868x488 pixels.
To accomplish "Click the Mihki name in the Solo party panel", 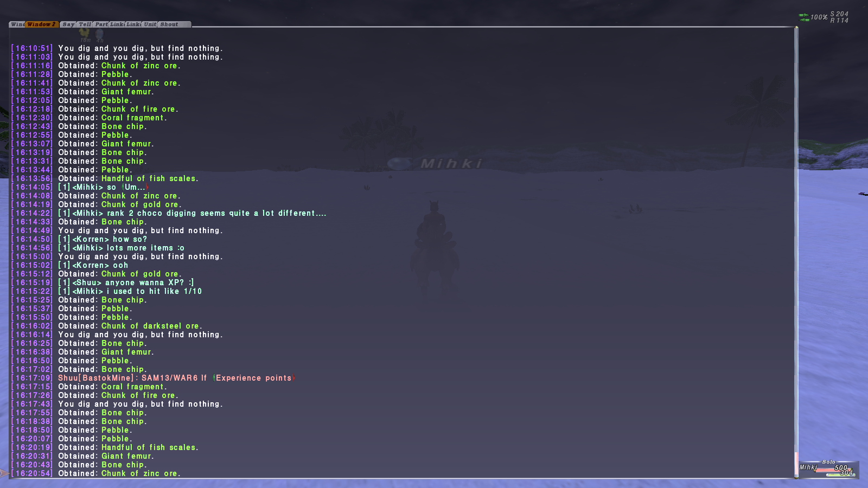I will coord(808,467).
